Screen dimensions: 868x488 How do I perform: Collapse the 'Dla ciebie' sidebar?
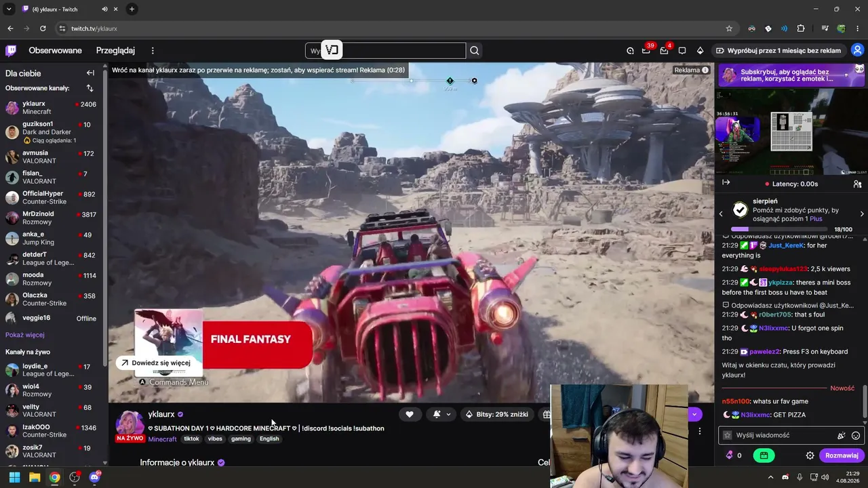click(90, 73)
